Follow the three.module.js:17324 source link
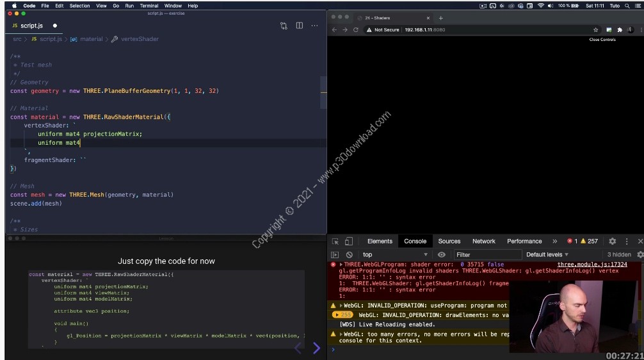 point(592,264)
